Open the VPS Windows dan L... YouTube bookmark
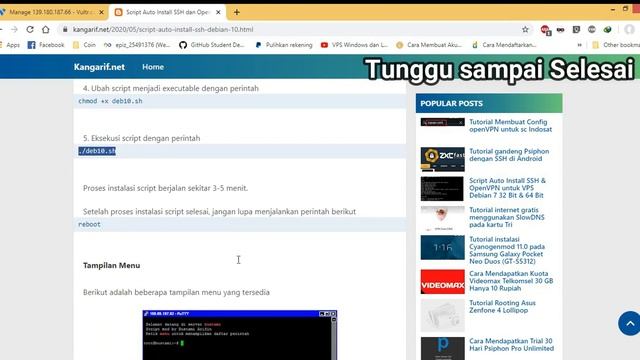The height and width of the screenshot is (360, 640). point(354,45)
